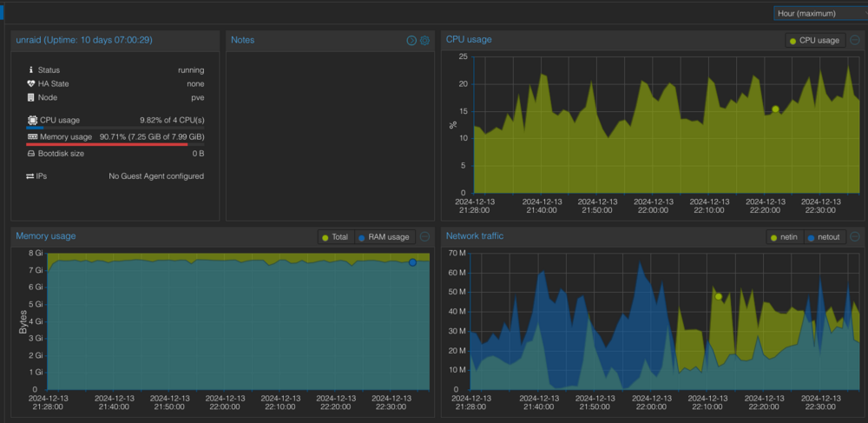Open the Hour (maximum) timeframe dropdown
Screen dimensions: 868x423
click(820, 13)
